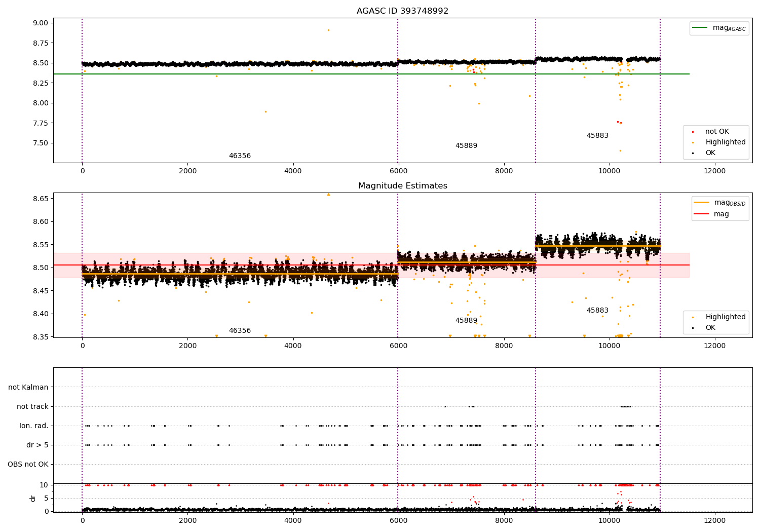Click the 'AGASC ID 393748992' plot title
The width and height of the screenshot is (760, 532).
click(402, 11)
